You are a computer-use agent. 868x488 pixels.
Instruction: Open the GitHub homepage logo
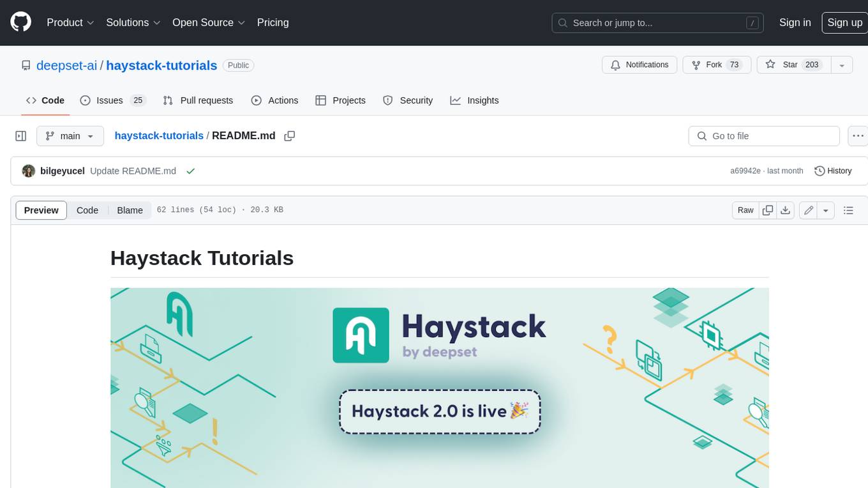[x=20, y=22]
